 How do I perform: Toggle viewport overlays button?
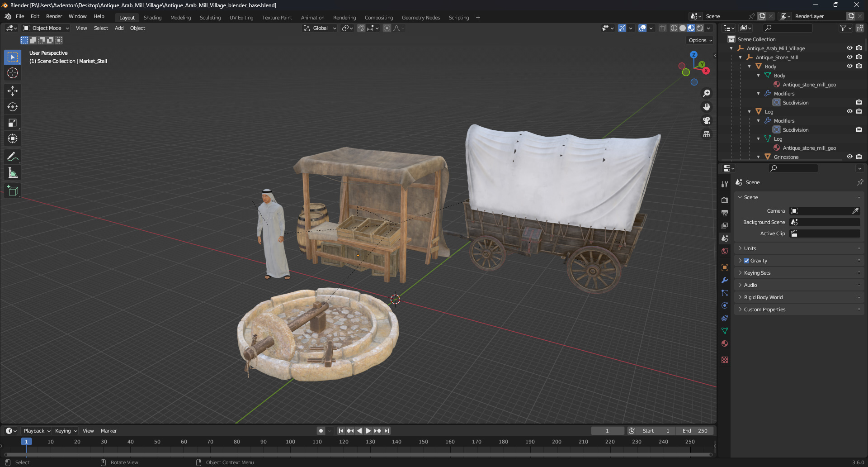click(642, 28)
